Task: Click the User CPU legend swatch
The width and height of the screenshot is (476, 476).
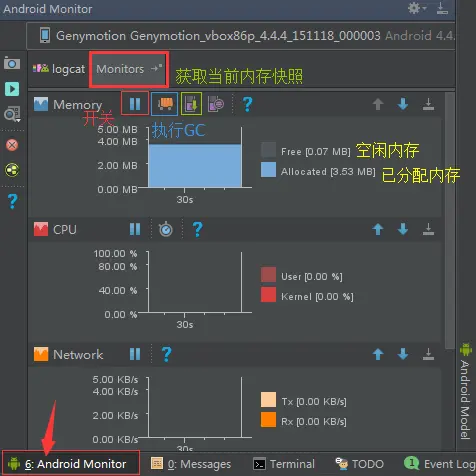Action: [268, 274]
